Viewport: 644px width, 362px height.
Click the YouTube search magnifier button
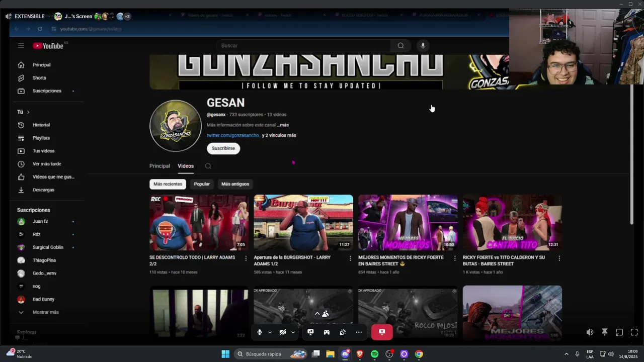point(400,46)
